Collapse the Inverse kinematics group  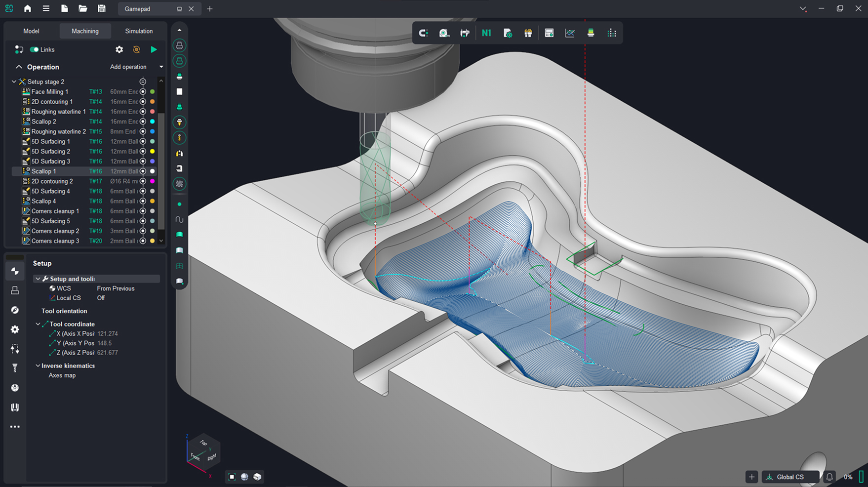38,365
